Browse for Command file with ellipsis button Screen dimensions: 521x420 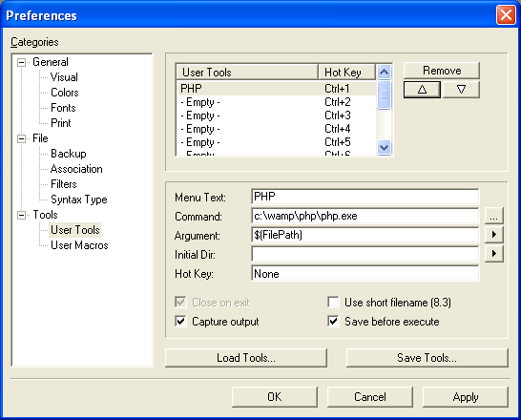click(x=493, y=216)
